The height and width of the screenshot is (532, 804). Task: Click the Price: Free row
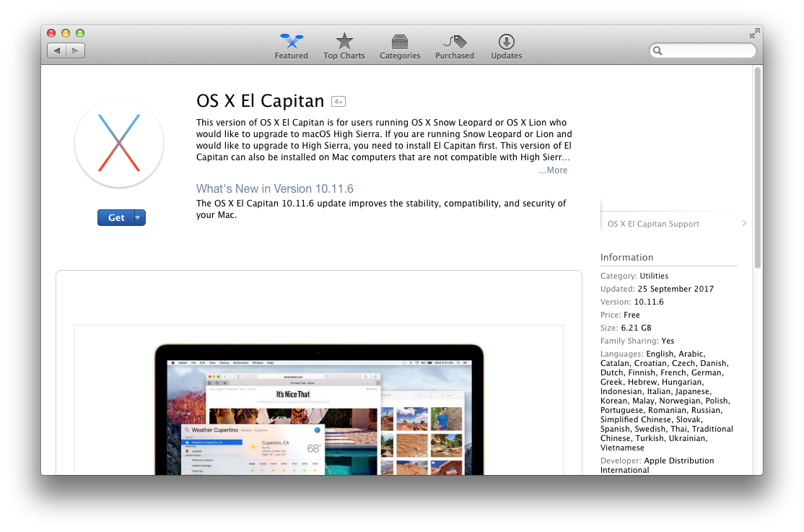click(x=620, y=315)
